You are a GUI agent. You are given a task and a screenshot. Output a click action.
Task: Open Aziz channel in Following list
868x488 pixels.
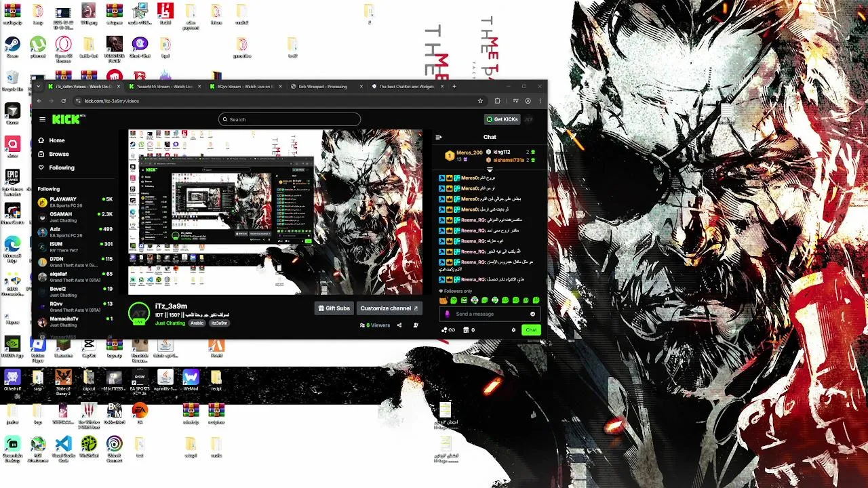pos(75,232)
